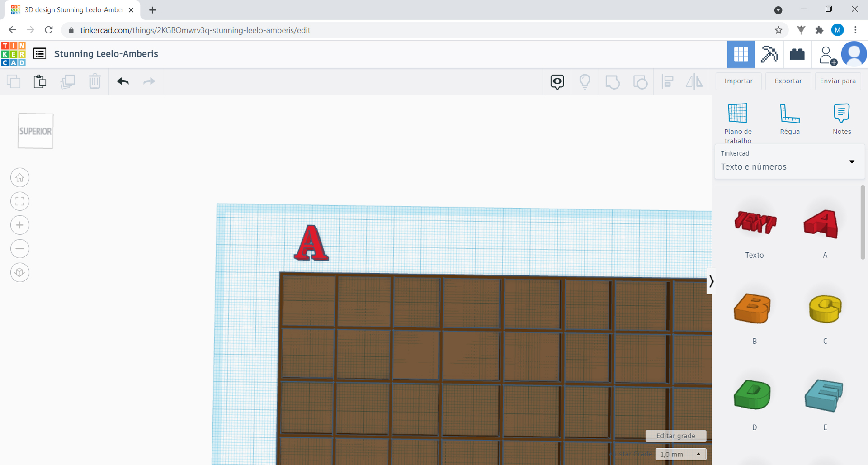868x465 pixels.
Task: Click the Group shapes icon
Action: pos(613,82)
